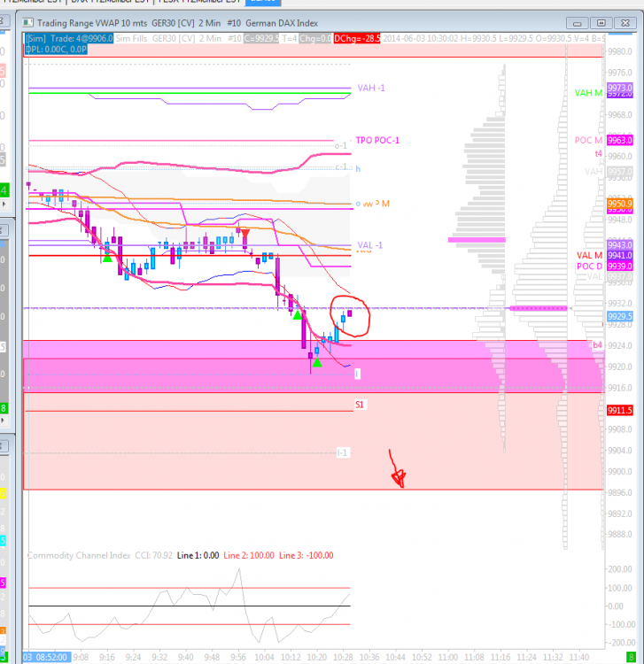The width and height of the screenshot is (644, 664).
Task: Maximize the Trading Range VWAP chart window
Action: 601,23
